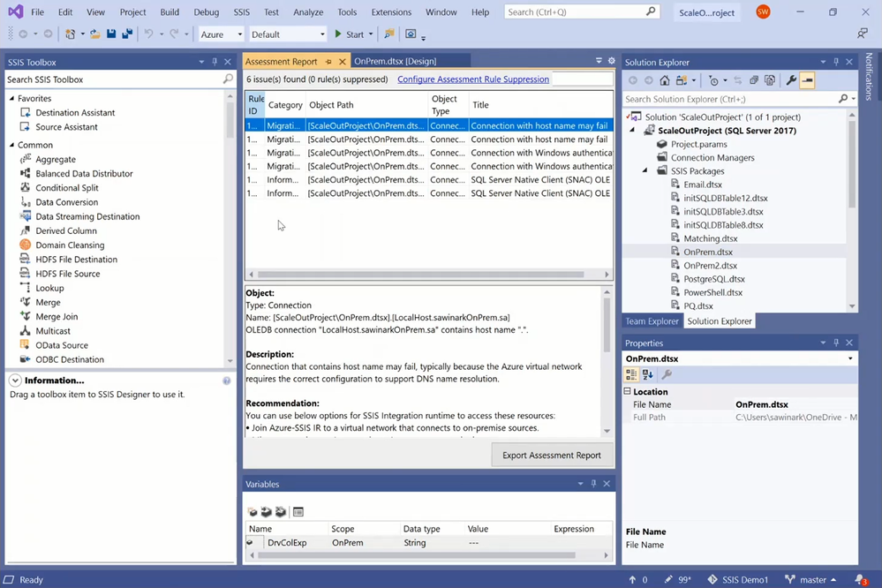Click the Categorized view icon in Properties

(x=631, y=374)
